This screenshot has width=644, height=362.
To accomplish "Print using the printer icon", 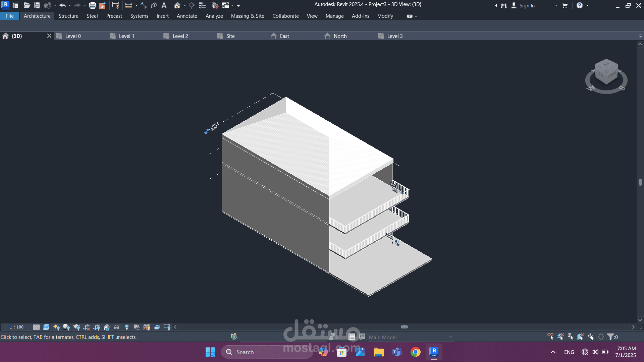I will (x=92, y=5).
